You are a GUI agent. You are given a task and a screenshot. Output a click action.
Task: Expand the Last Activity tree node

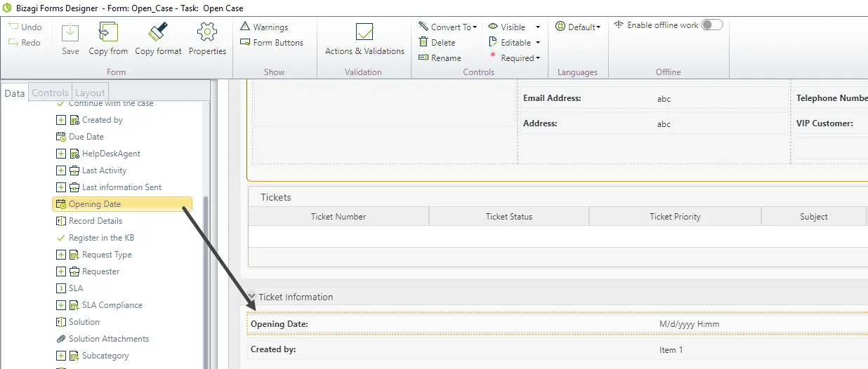coord(61,170)
